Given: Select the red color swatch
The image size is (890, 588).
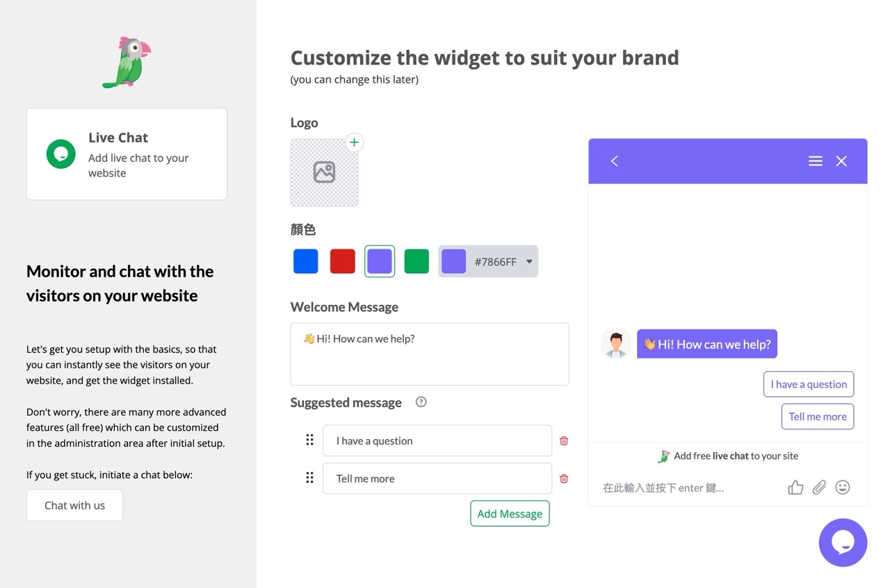Looking at the screenshot, I should [x=342, y=261].
